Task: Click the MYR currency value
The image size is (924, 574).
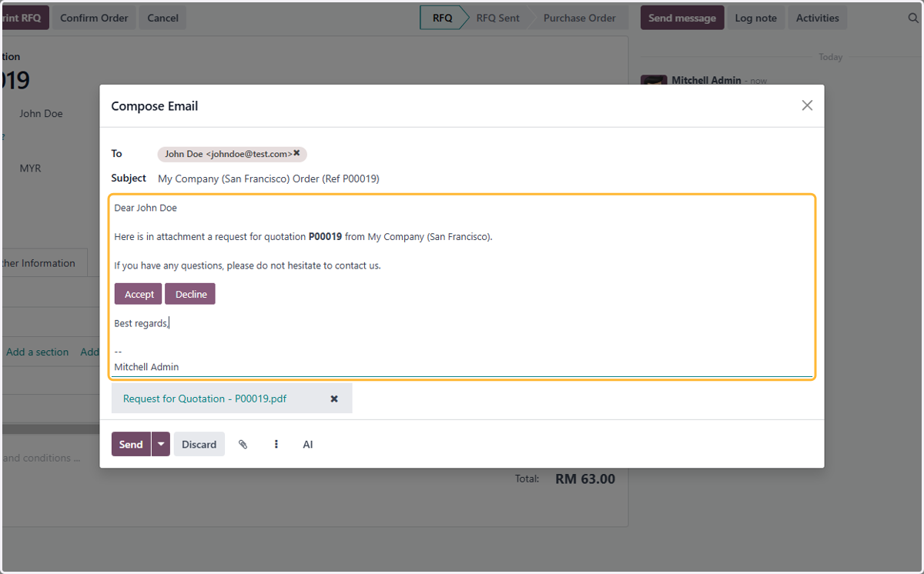Action: coord(30,168)
